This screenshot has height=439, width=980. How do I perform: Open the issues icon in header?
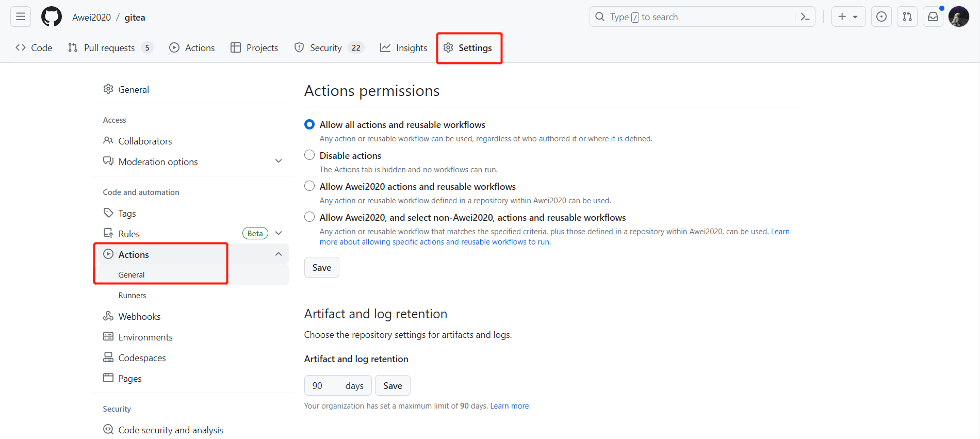coord(881,17)
